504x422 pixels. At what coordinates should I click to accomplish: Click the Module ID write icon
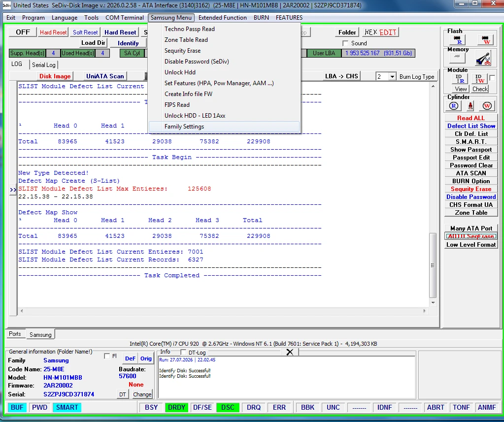point(479,79)
